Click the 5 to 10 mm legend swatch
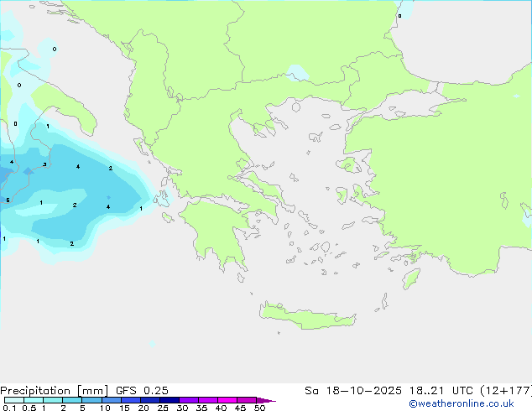The width and height of the screenshot is (532, 411). tap(92, 400)
